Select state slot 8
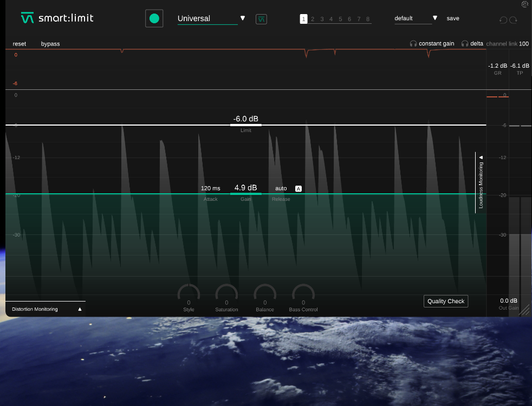This screenshot has width=532, height=406. click(368, 19)
